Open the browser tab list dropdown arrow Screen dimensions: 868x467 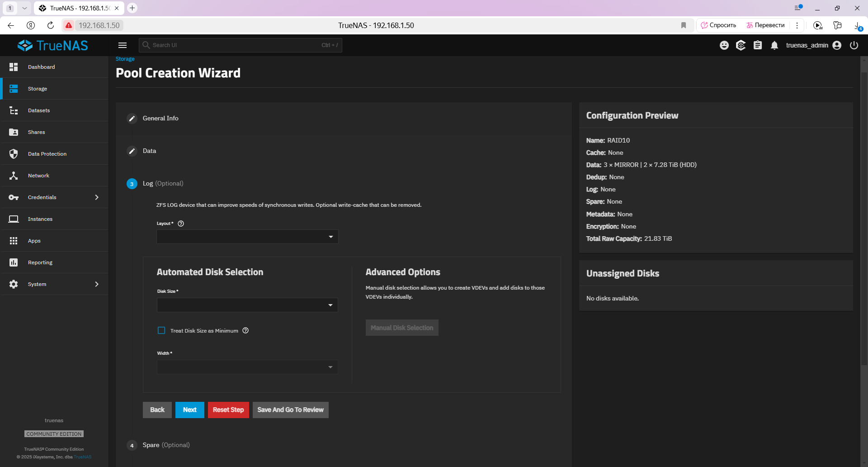pos(24,8)
